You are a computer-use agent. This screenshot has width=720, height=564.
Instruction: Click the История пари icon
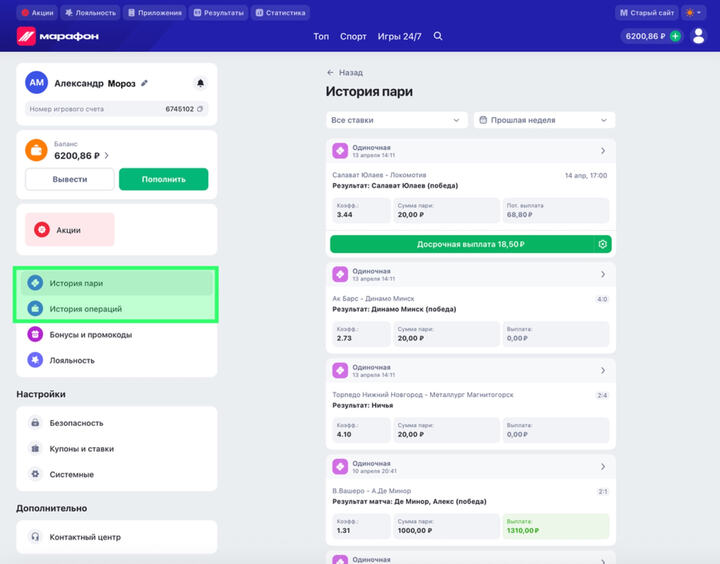35,283
